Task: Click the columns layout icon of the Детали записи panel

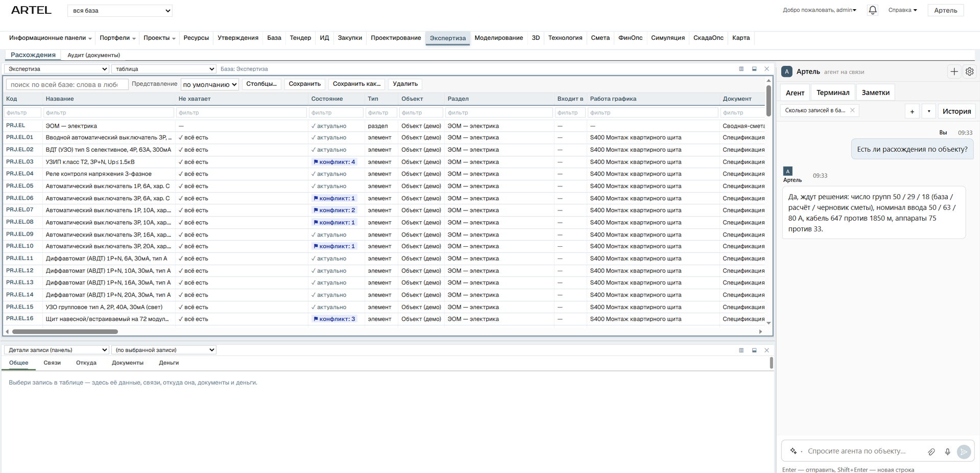Action: click(741, 350)
